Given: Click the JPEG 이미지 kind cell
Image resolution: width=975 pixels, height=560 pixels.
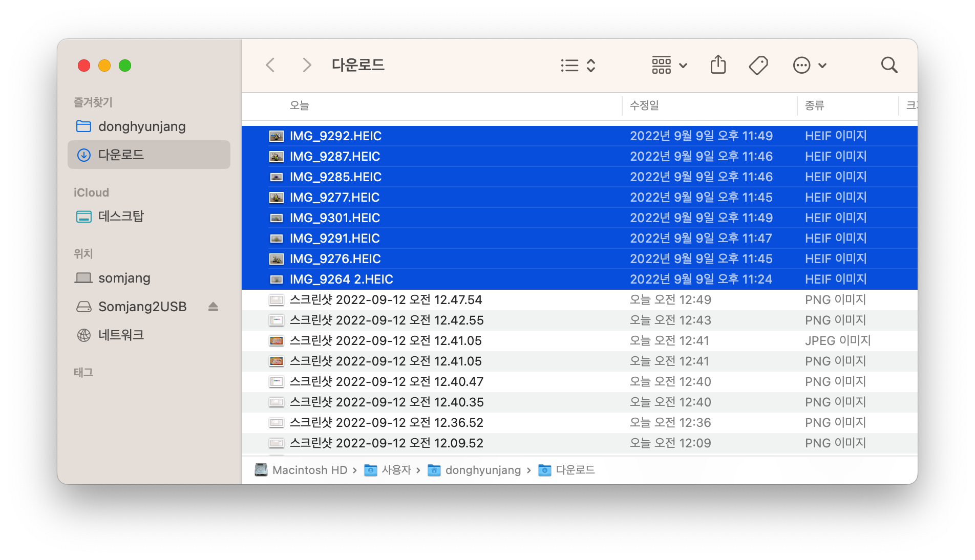Looking at the screenshot, I should 838,340.
